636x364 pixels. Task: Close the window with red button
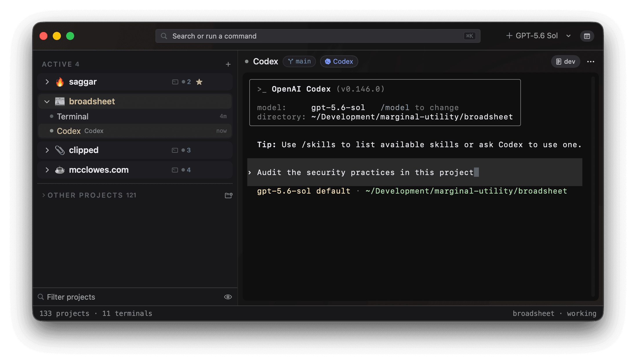(x=43, y=36)
